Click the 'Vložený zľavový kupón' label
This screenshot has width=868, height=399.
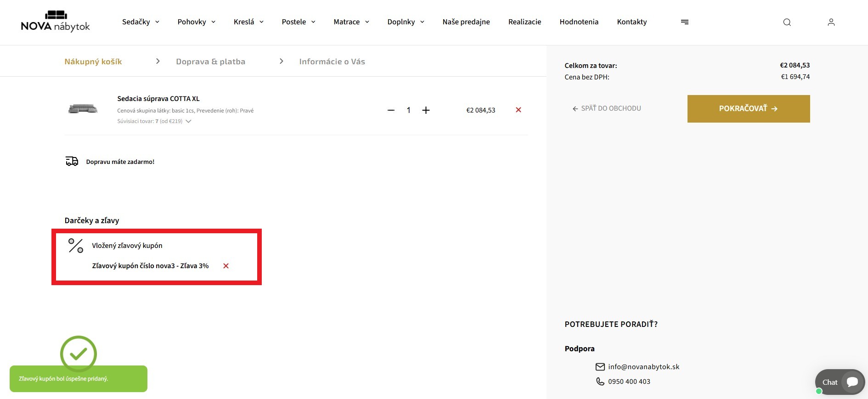coord(127,246)
